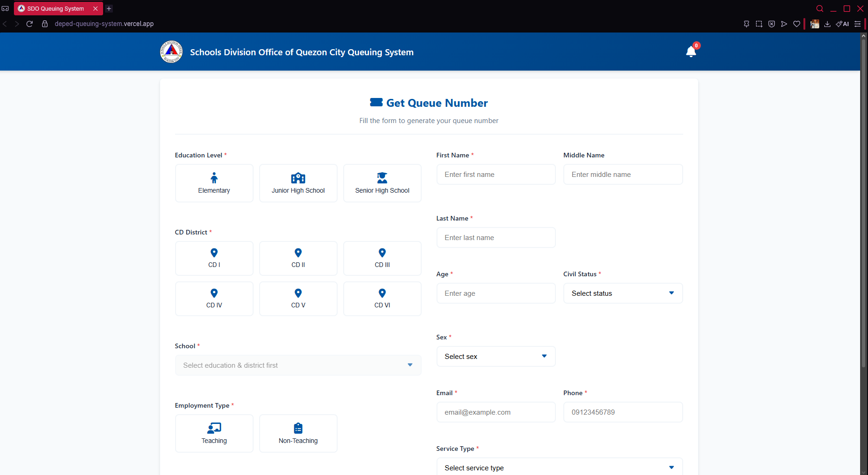Open a new browser tab

pyautogui.click(x=109, y=8)
